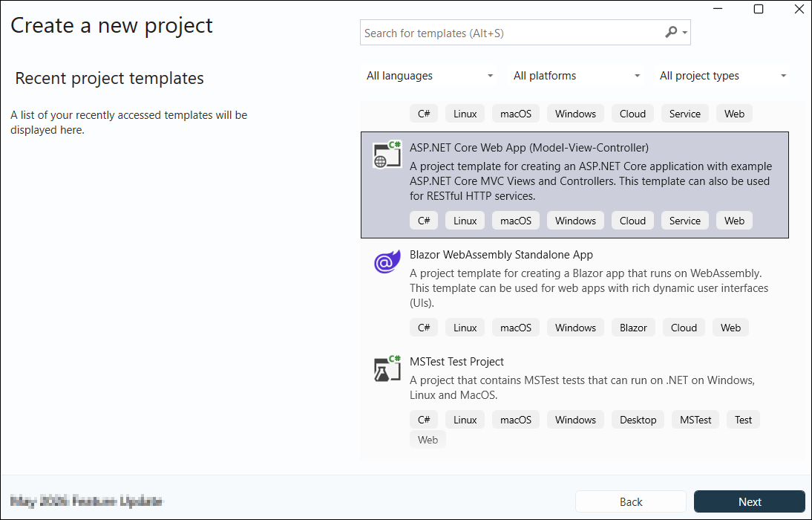The width and height of the screenshot is (812, 520).
Task: Click the Back button
Action: coord(631,501)
